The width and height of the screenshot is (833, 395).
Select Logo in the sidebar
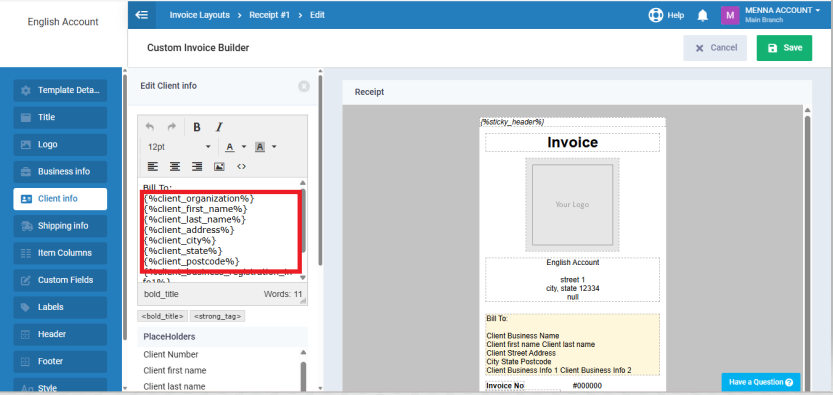coord(60,144)
